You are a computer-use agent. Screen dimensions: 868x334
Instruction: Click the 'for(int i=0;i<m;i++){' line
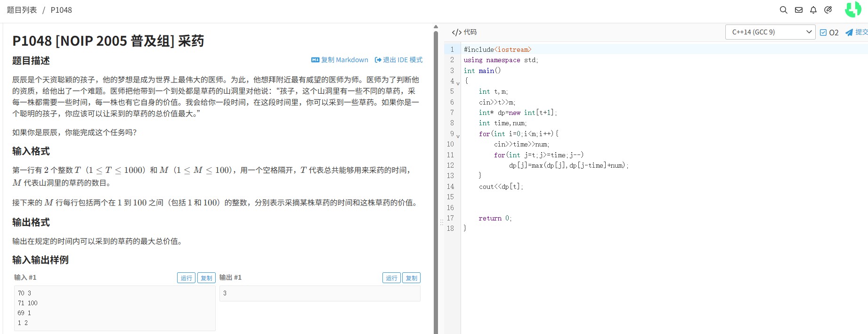click(519, 134)
